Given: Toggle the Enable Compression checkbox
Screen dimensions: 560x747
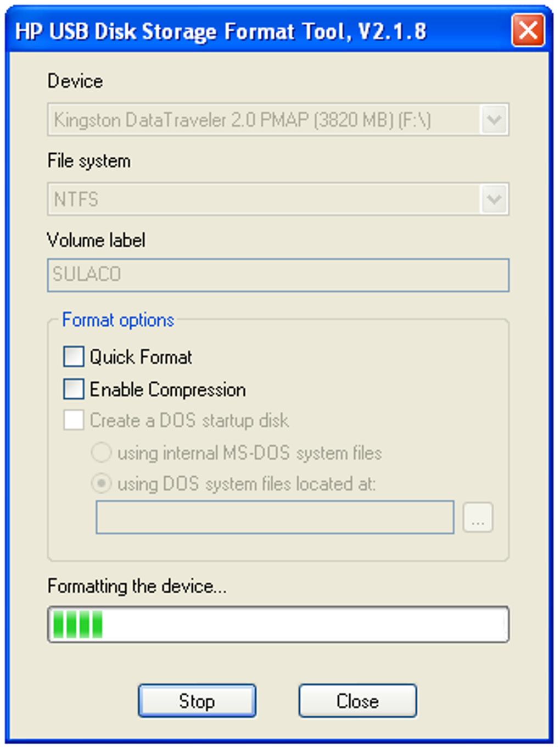Looking at the screenshot, I should click(x=74, y=389).
